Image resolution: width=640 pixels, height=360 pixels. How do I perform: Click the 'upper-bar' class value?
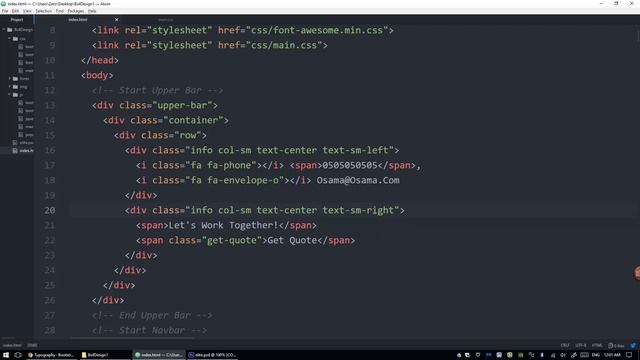click(182, 105)
